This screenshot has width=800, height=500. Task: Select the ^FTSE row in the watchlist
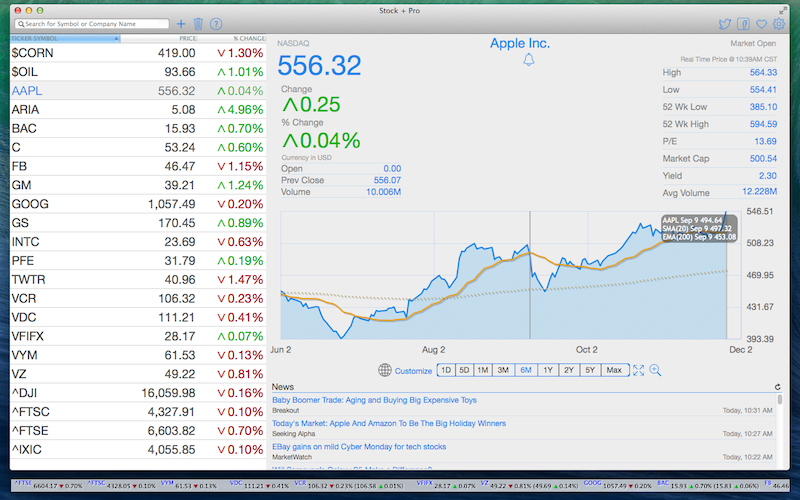(x=138, y=431)
